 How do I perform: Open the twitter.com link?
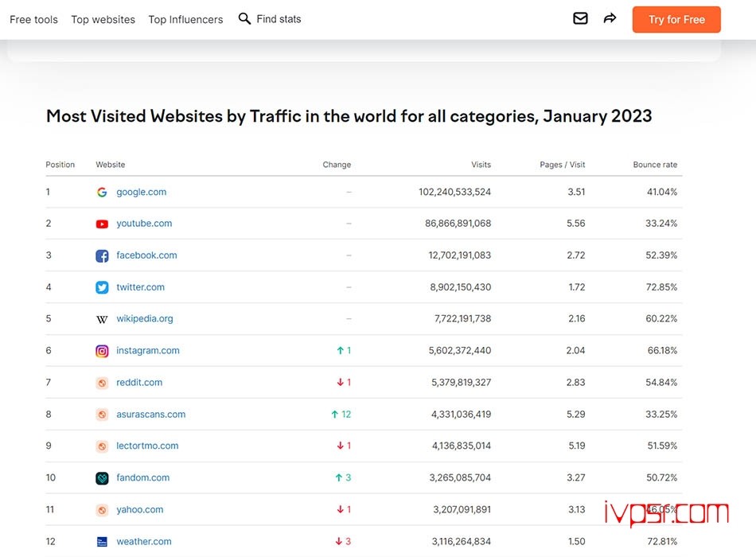[140, 287]
